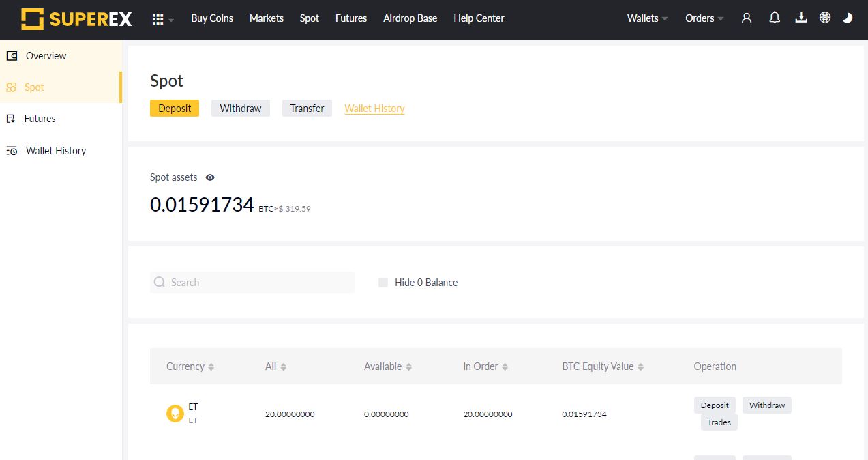Open the language globe icon
This screenshot has height=460, width=868.
click(825, 18)
